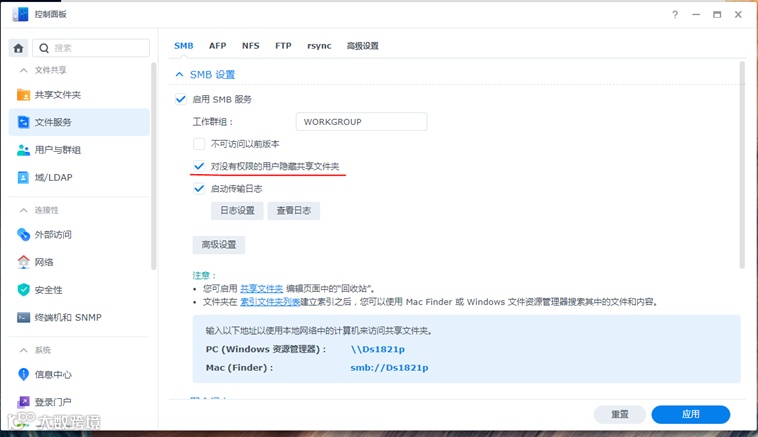Open the 登录门户 icon

point(23,402)
